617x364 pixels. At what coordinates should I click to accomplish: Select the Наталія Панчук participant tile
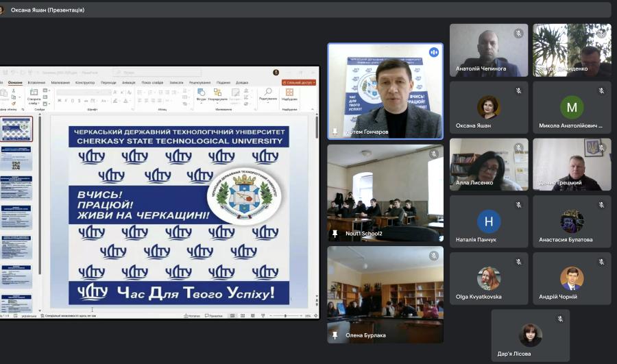489,221
